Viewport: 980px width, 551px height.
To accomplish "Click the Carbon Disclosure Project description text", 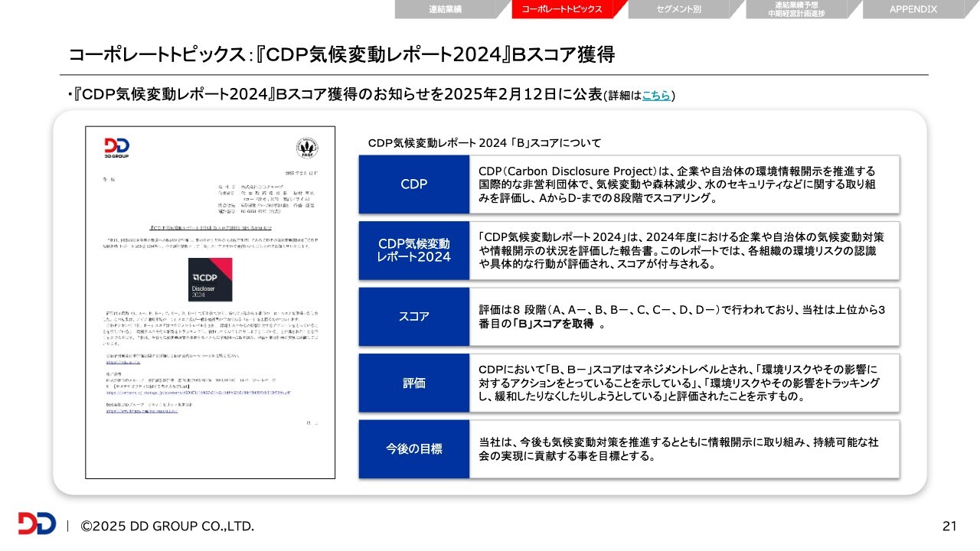I will click(678, 184).
